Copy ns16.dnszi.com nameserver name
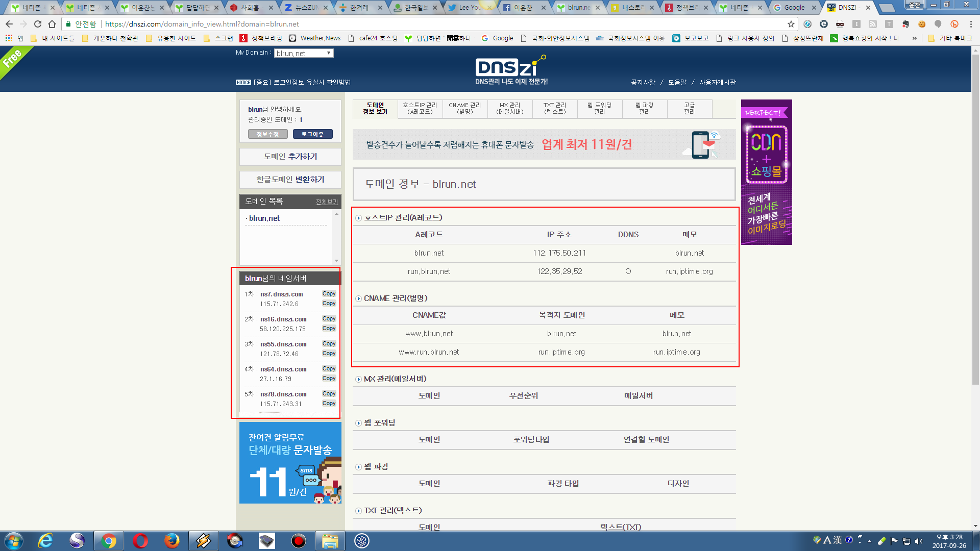 coord(329,319)
